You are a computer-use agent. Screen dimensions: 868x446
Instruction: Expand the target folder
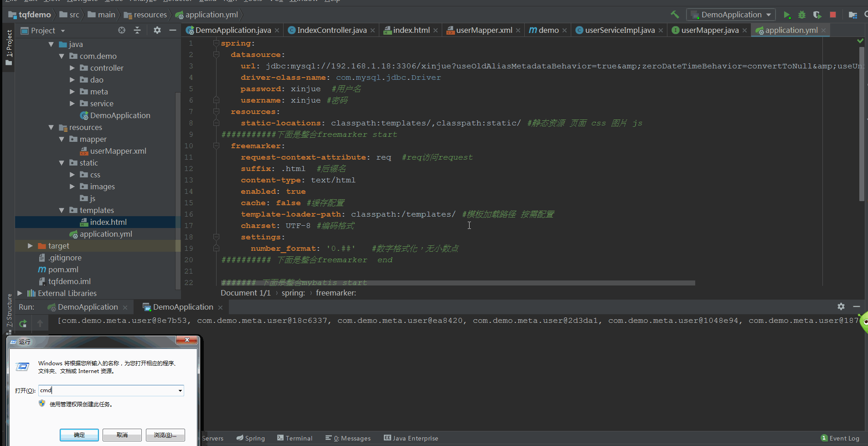(x=30, y=246)
